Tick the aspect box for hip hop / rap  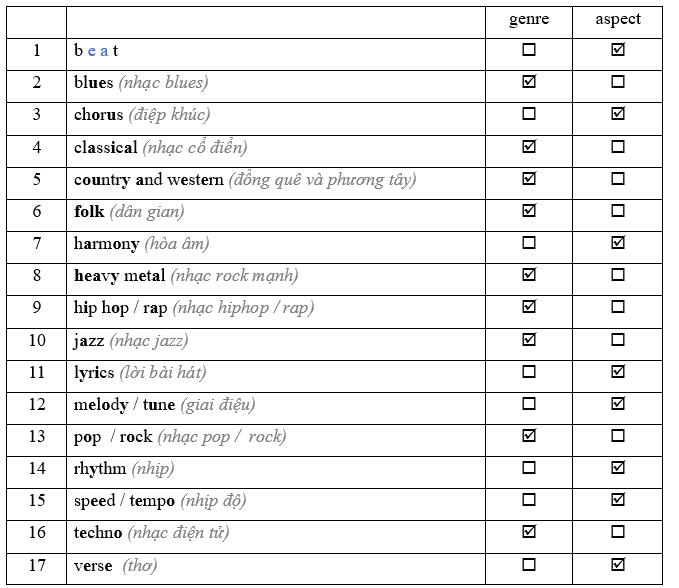pos(618,307)
